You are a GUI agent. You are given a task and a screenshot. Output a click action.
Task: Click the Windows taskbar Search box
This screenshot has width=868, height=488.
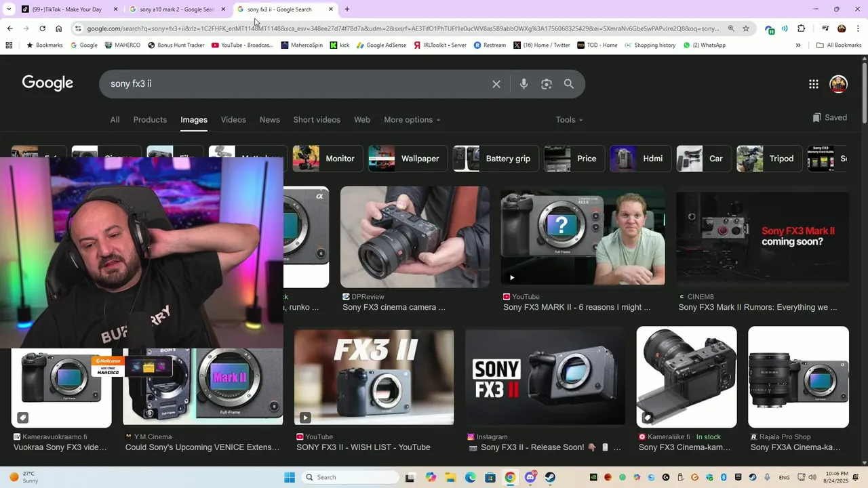pyautogui.click(x=350, y=477)
